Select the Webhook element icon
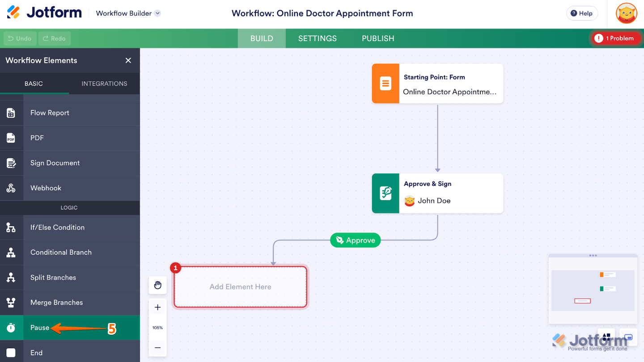Viewport: 644px width, 362px height. click(11, 188)
